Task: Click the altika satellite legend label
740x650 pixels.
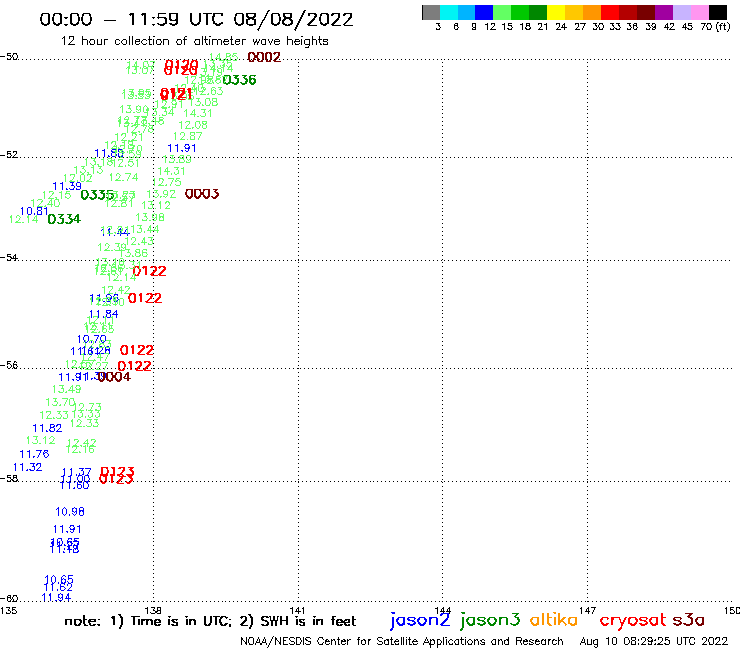Action: click(x=554, y=620)
